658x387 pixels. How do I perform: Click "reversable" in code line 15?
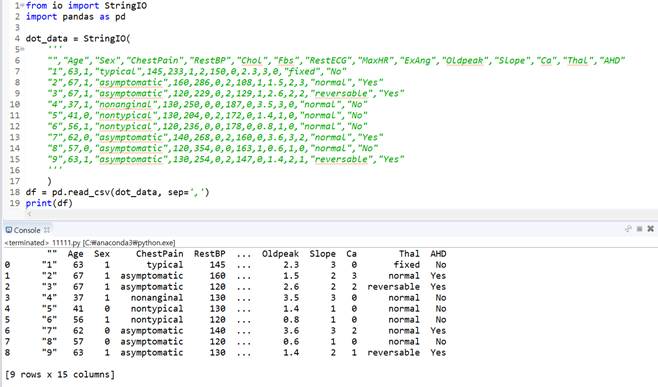tap(341, 159)
